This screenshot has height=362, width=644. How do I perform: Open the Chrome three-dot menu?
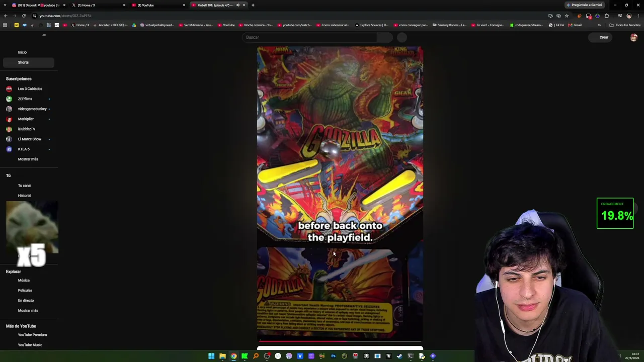(638, 16)
